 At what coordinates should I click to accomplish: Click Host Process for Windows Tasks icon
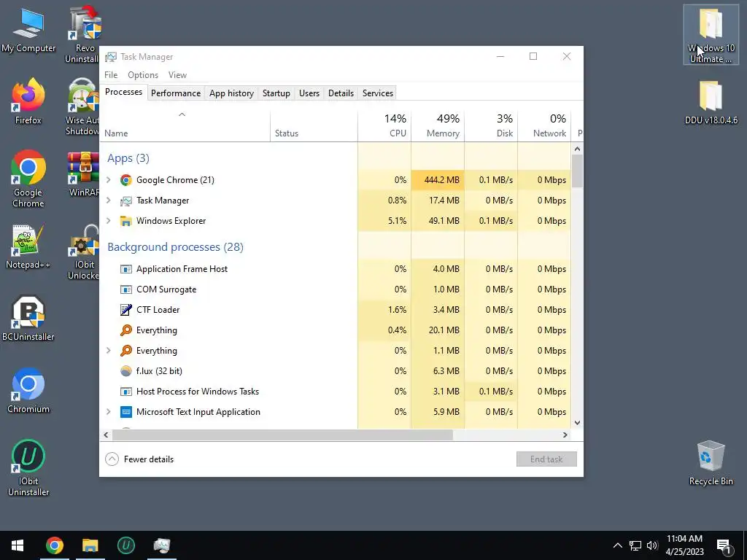tap(125, 392)
